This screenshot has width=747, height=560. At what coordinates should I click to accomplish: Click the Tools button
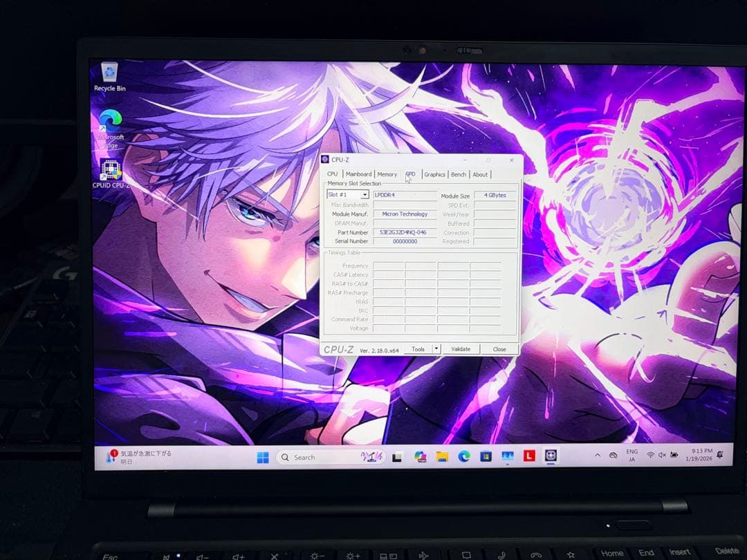point(420,349)
